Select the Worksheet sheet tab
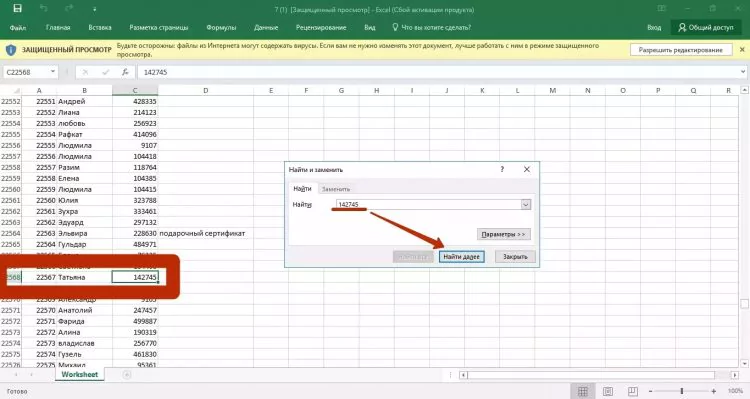Image resolution: width=750 pixels, height=399 pixels. [79, 375]
